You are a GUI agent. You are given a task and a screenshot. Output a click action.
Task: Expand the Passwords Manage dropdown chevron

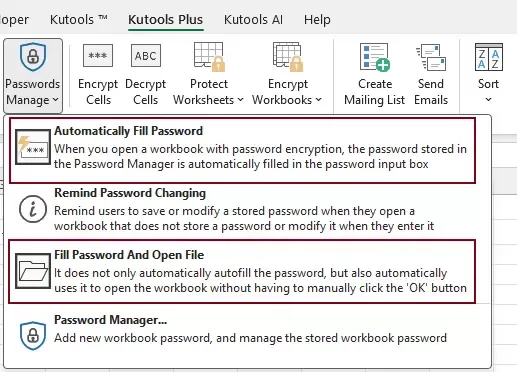[56, 100]
